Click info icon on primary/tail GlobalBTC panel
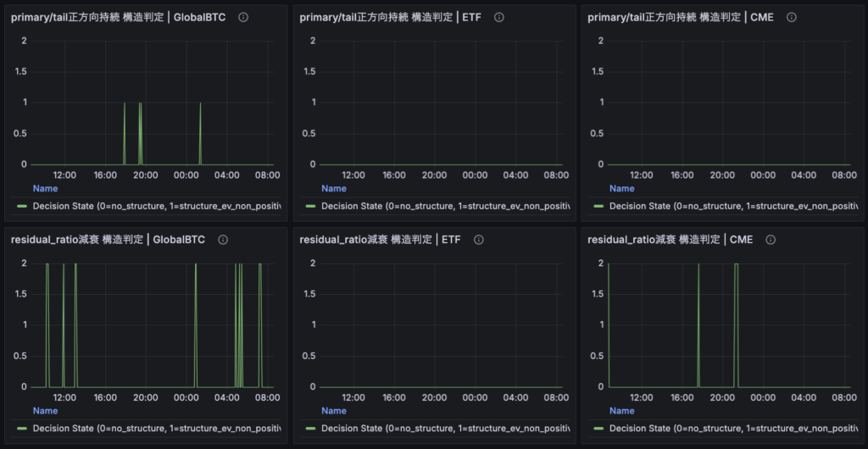 [x=243, y=18]
